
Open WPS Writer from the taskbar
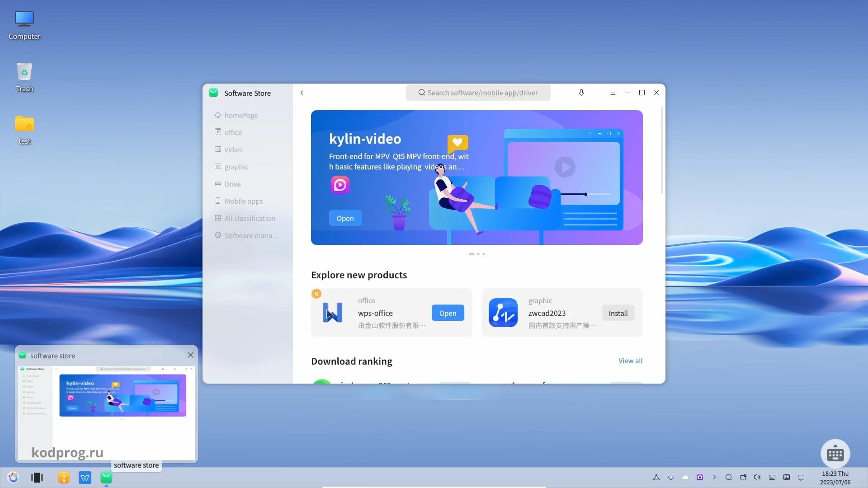85,478
